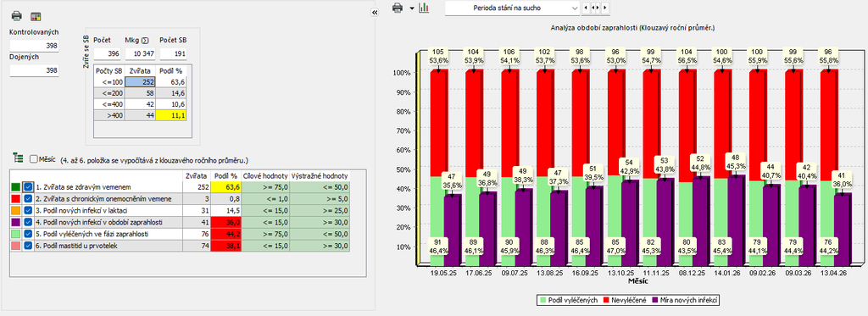868x316 pixels.
Task: Click the middle double-arrow period button
Action: tap(596, 8)
